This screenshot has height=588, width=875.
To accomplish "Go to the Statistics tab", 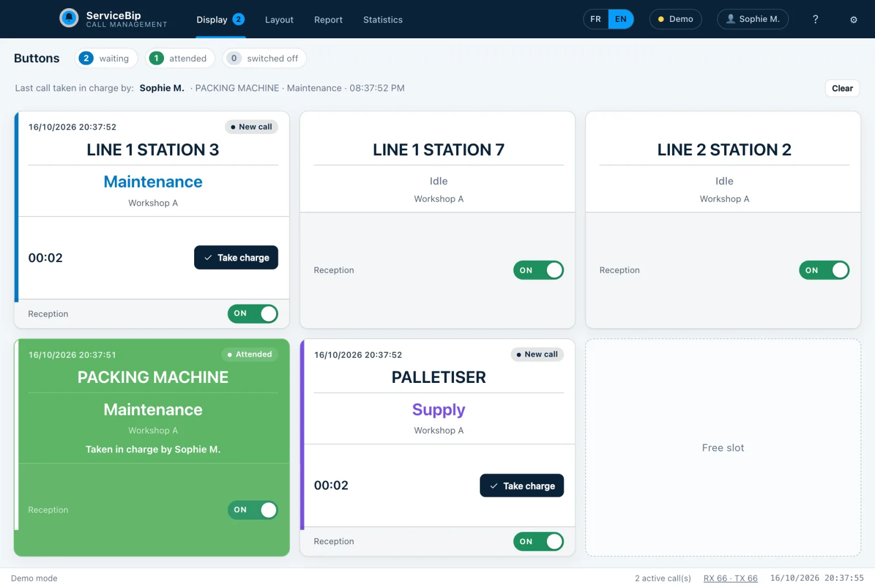I will click(383, 20).
